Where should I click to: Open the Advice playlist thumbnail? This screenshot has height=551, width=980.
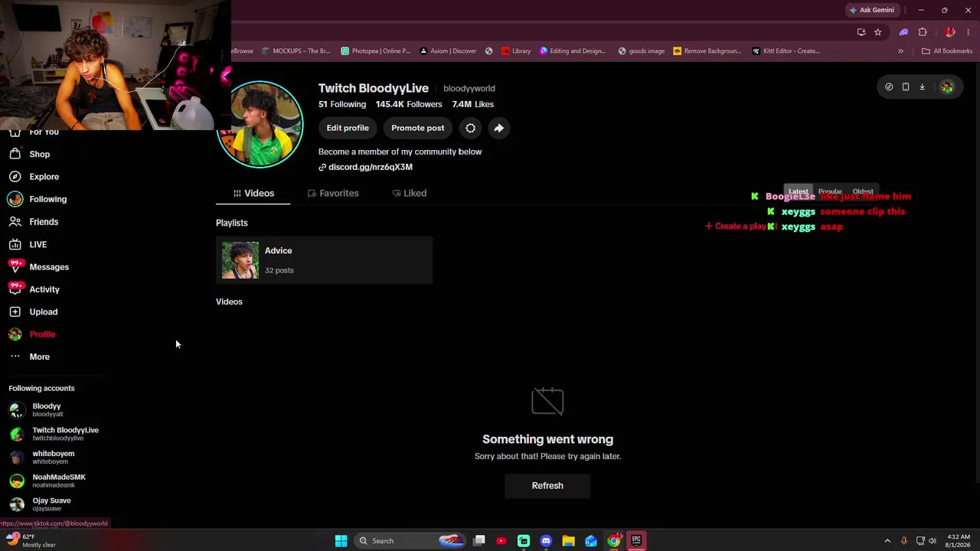[x=240, y=260]
